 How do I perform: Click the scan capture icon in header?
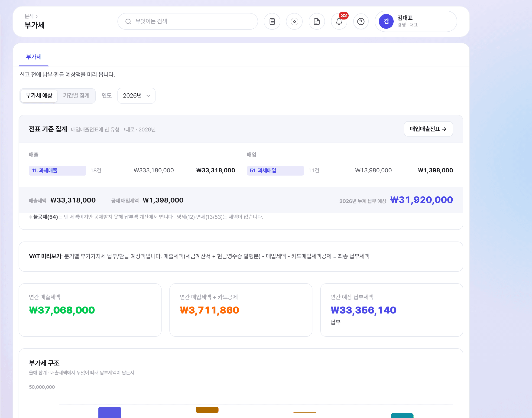coord(294,22)
